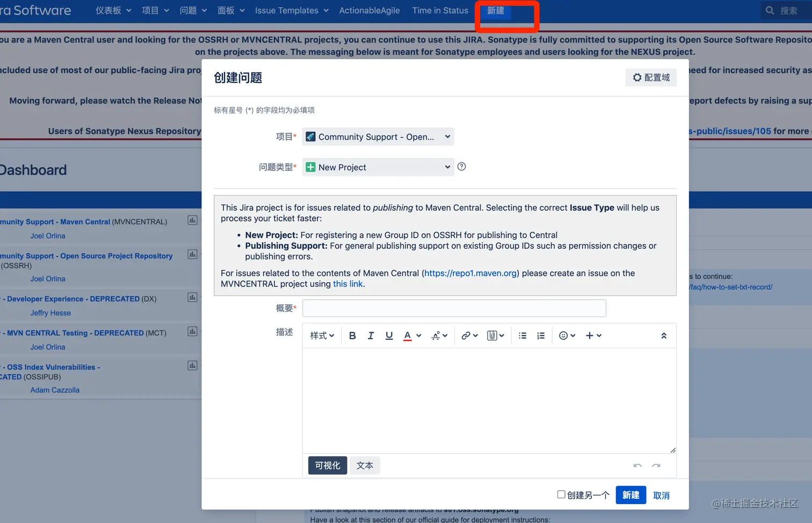This screenshot has height=523, width=812.
Task: Collapse the editor toolbar
Action: 664,335
